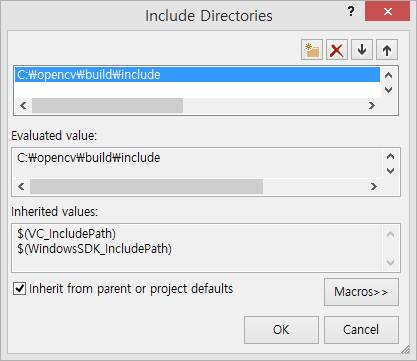Select the C:\opencv\build\include entry in list
The height and width of the screenshot is (361, 417).
click(x=197, y=75)
